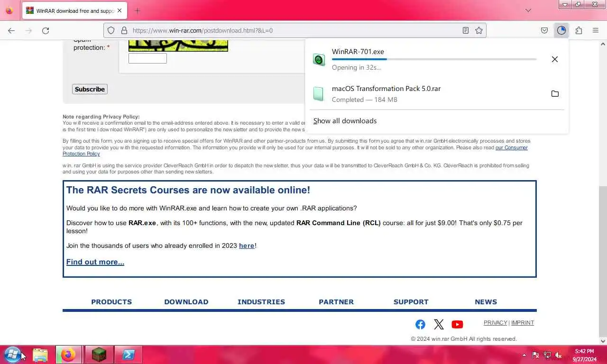Click Show all downloads
This screenshot has width=607, height=364.
pos(345,121)
